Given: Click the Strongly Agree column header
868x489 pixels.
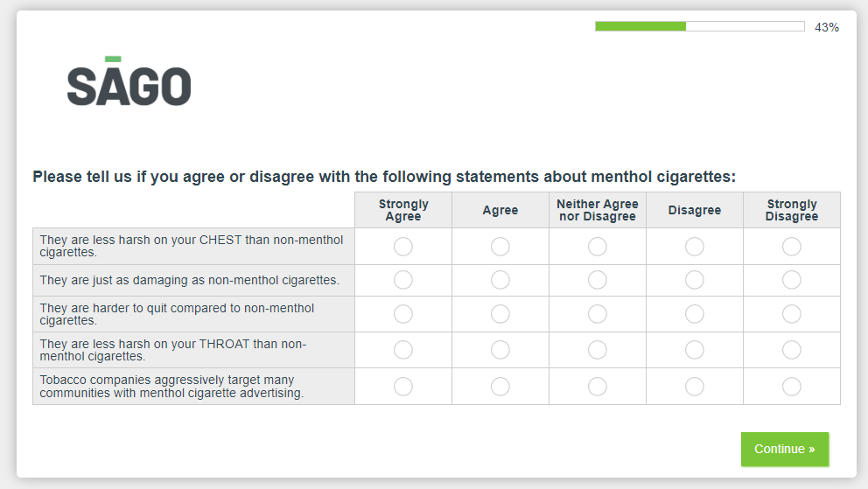Looking at the screenshot, I should tap(403, 210).
